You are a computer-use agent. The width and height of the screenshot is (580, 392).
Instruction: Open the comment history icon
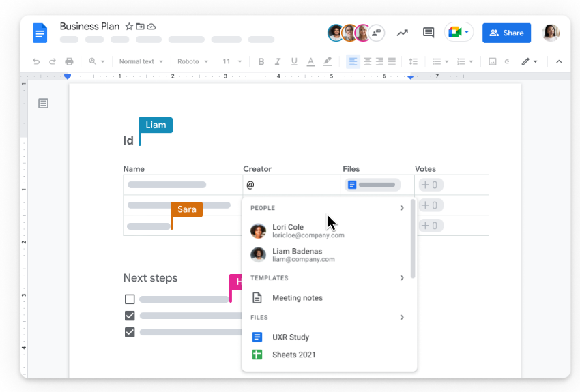coord(429,33)
